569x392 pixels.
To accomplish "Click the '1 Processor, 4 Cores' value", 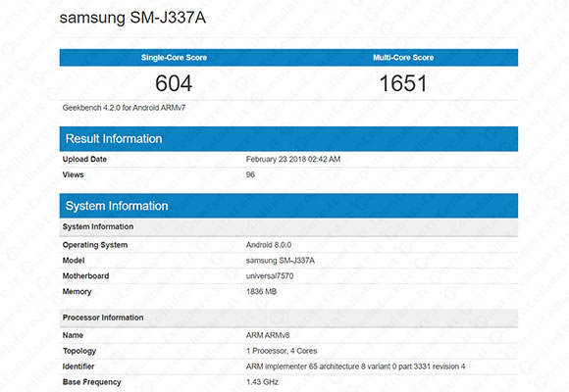I will [282, 351].
